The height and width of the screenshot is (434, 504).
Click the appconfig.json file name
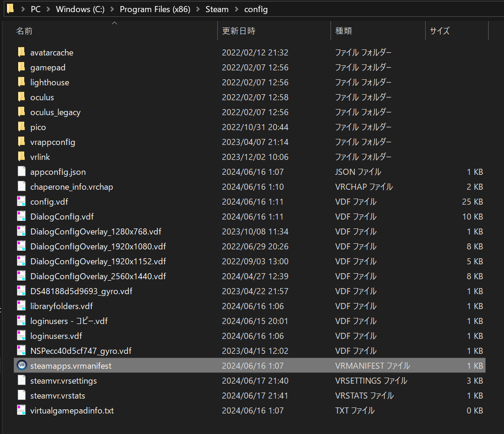[x=58, y=172]
